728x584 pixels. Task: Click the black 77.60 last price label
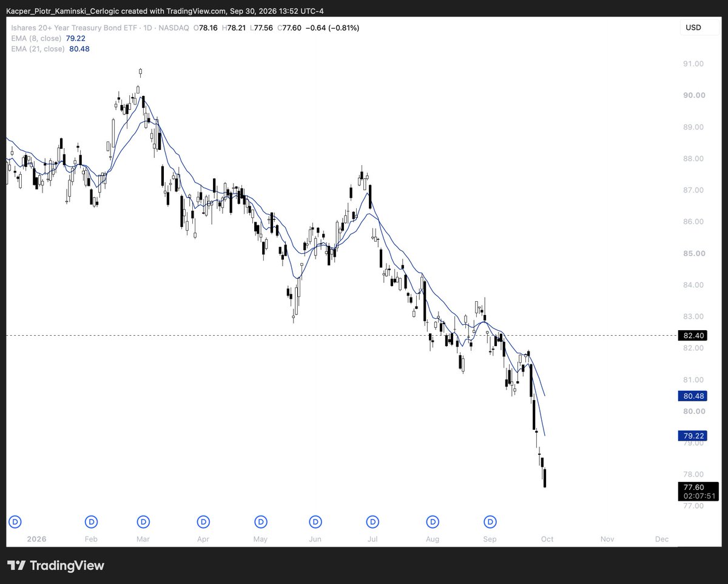click(x=693, y=487)
